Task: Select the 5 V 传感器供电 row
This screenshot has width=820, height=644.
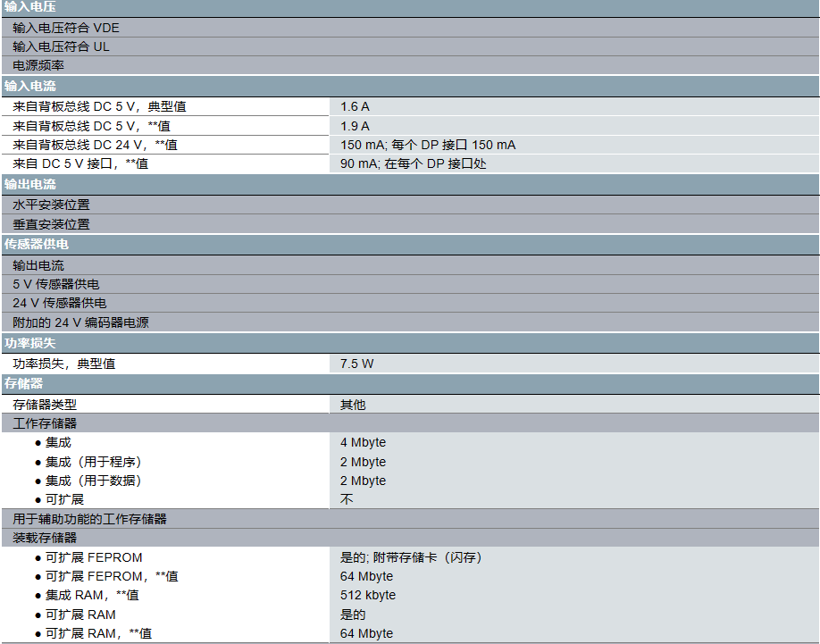Action: click(x=56, y=284)
